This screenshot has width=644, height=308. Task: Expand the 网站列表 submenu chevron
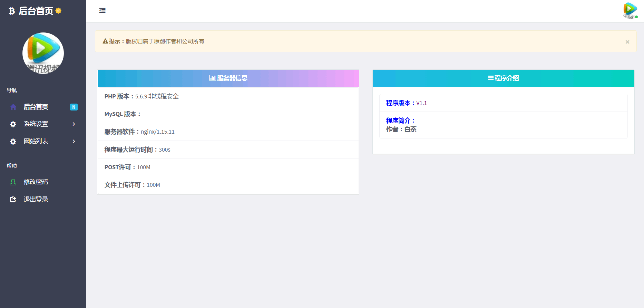tap(74, 141)
